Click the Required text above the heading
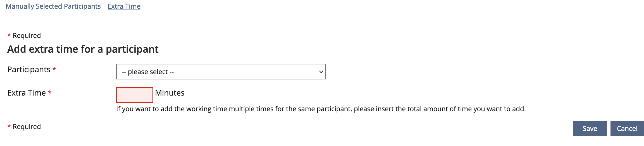 (27, 36)
